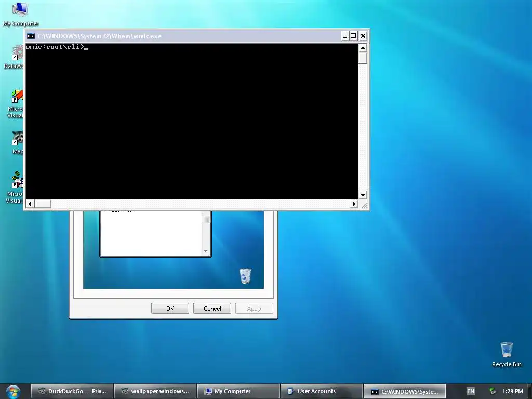
Task: Switch to DuckDuckGo taskbar window
Action: click(72, 391)
